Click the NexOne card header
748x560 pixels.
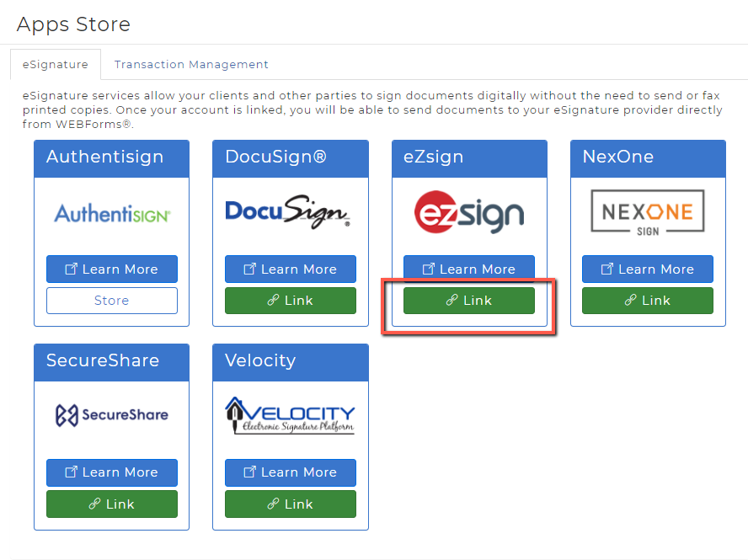(648, 159)
